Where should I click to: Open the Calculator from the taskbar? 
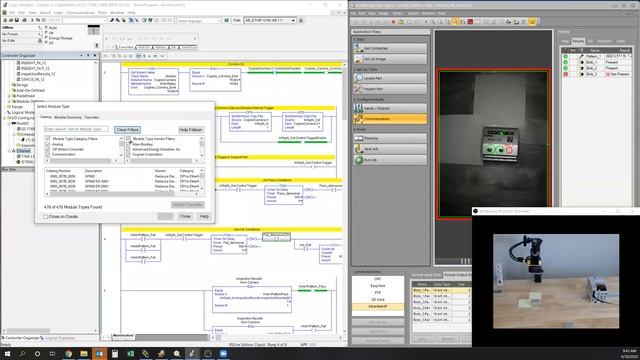(115, 353)
